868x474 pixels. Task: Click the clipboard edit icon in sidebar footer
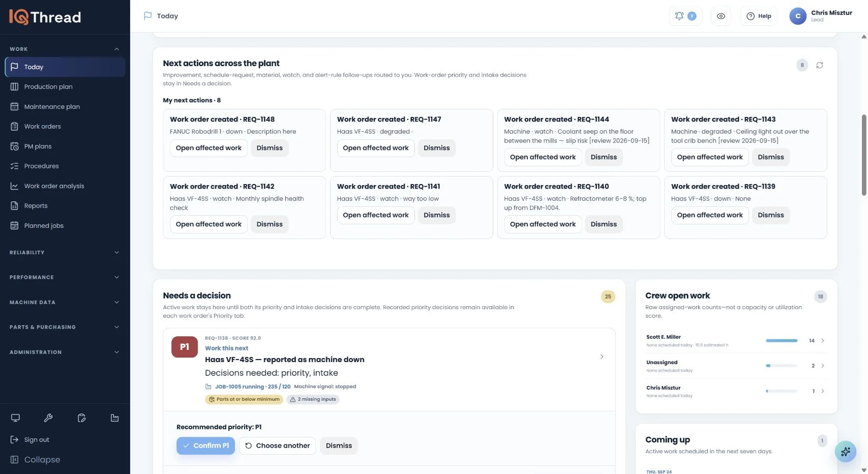coord(81,418)
